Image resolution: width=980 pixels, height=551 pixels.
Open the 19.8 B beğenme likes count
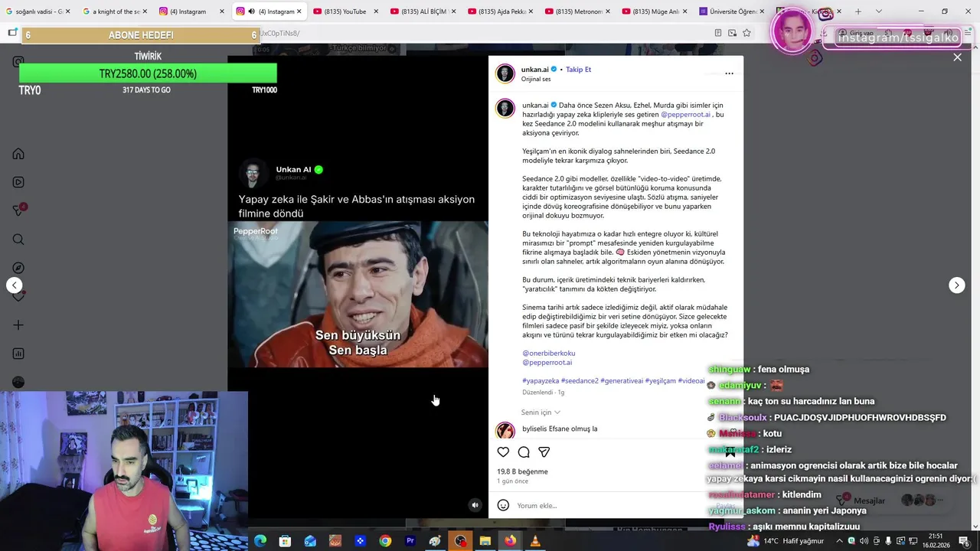pos(522,471)
